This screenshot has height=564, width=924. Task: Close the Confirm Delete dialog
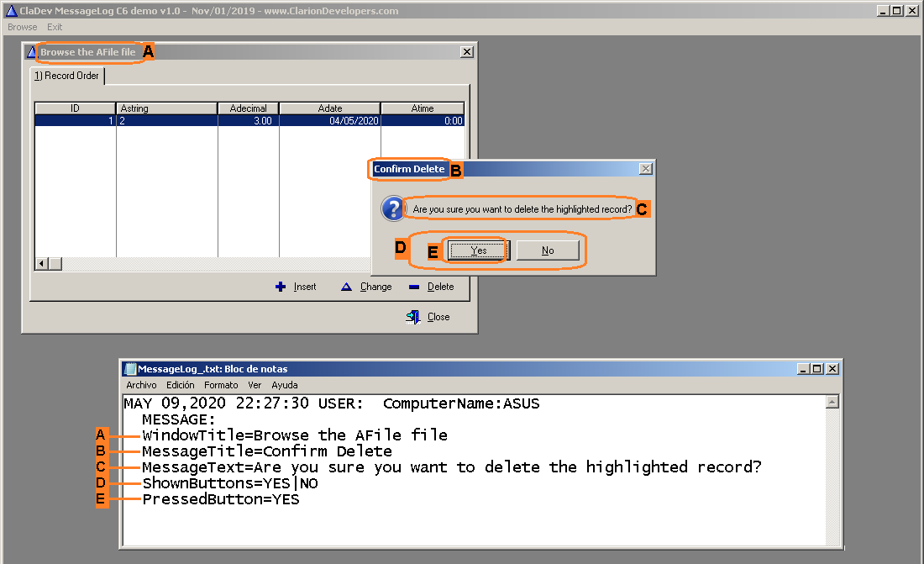[x=646, y=169]
